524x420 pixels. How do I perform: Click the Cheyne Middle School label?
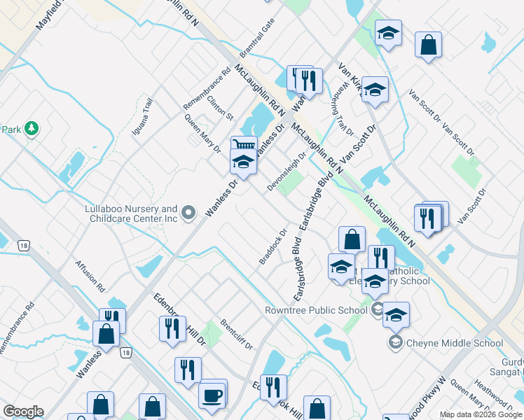(455, 343)
